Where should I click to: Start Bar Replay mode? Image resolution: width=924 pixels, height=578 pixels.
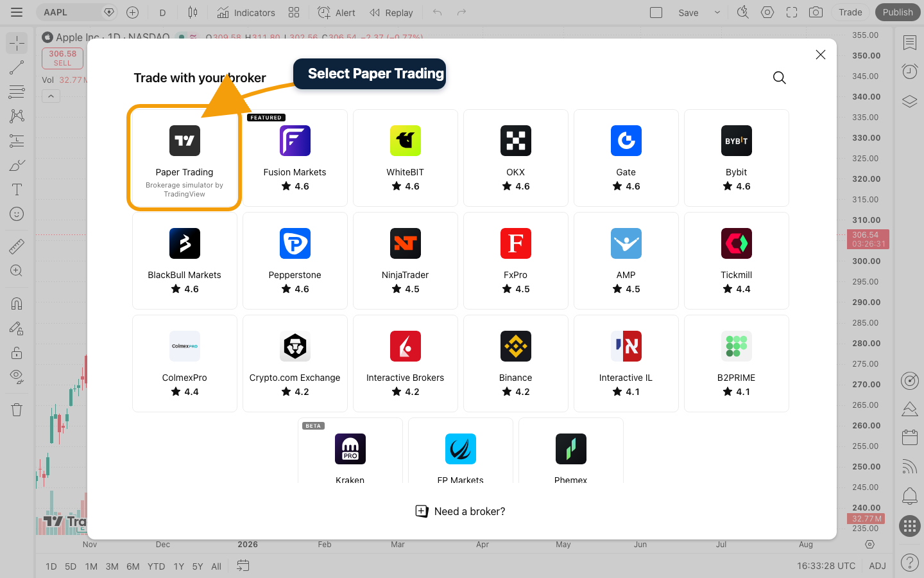(x=391, y=12)
